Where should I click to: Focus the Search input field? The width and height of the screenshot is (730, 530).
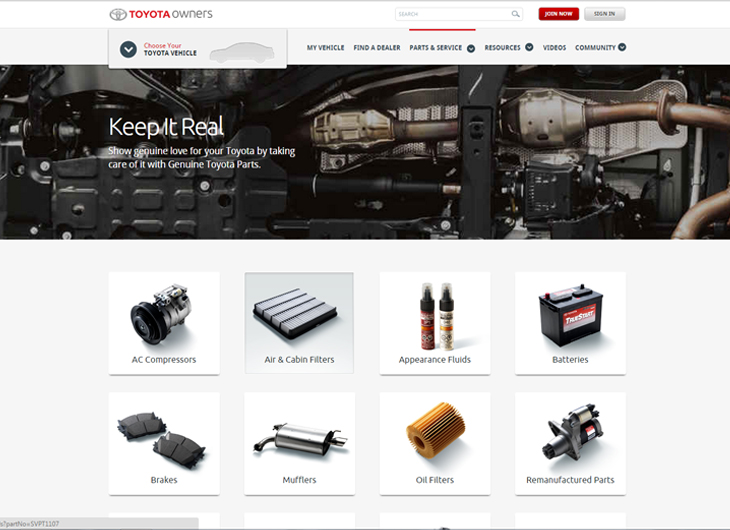[x=459, y=14]
